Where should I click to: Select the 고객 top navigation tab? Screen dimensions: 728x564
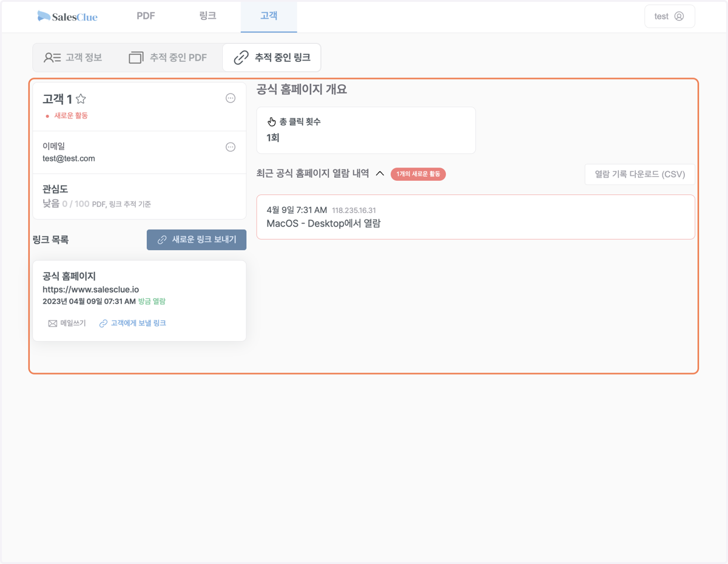[x=269, y=16]
